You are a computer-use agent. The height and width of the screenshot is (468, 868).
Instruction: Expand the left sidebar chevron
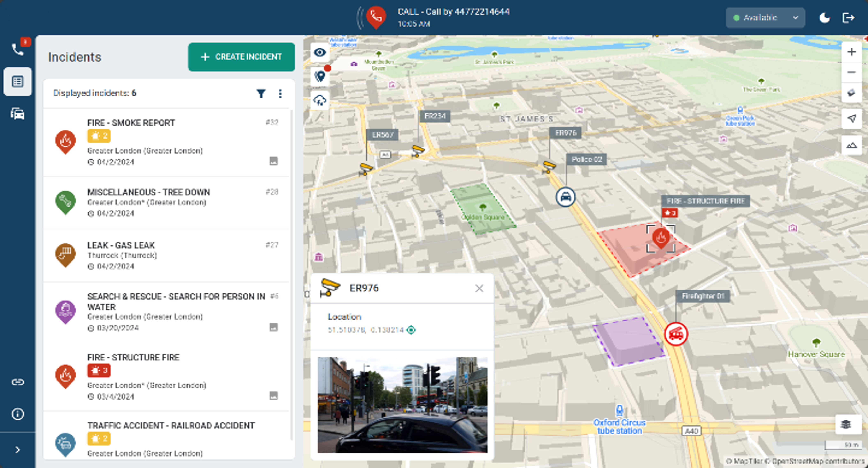tap(17, 450)
